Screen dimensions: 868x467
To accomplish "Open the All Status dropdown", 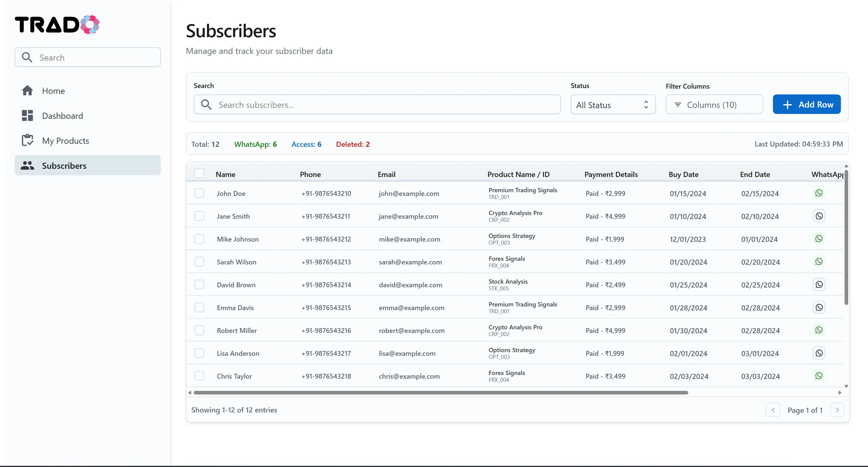I will pyautogui.click(x=612, y=104).
